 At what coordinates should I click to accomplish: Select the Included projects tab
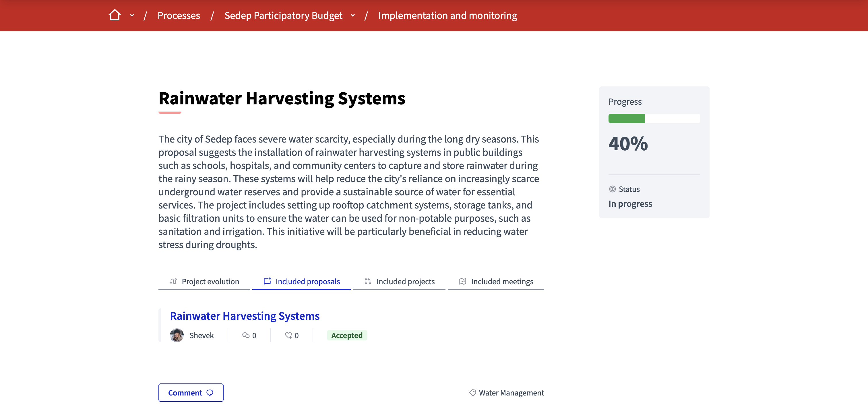405,281
